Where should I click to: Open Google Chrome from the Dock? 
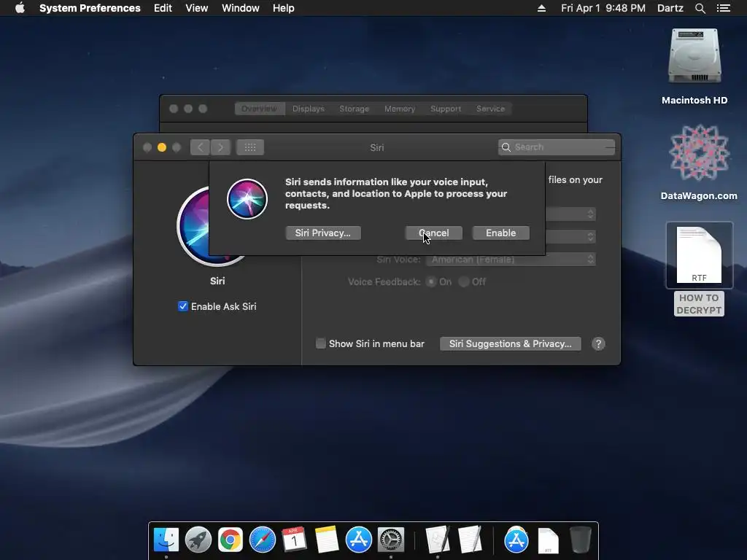click(230, 540)
